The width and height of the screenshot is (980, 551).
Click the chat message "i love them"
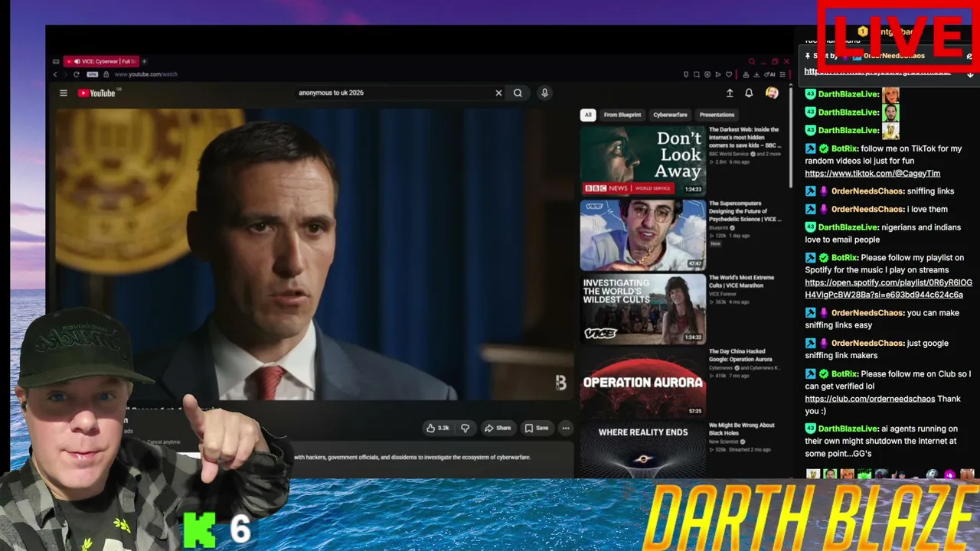click(x=927, y=209)
